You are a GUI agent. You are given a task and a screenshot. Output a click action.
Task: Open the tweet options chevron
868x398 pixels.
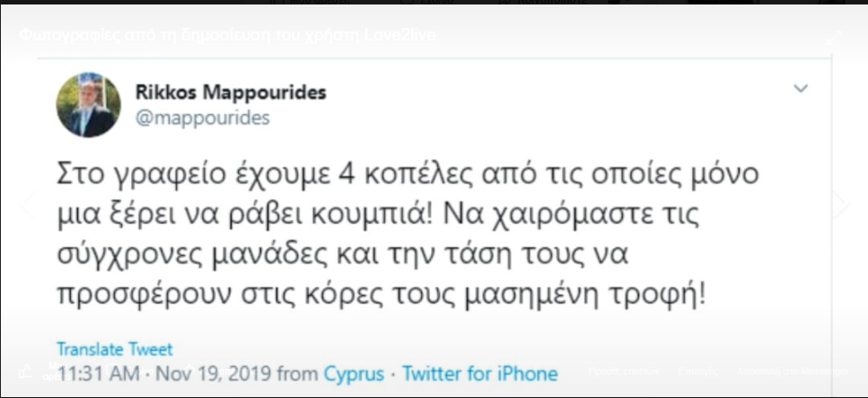click(x=801, y=88)
